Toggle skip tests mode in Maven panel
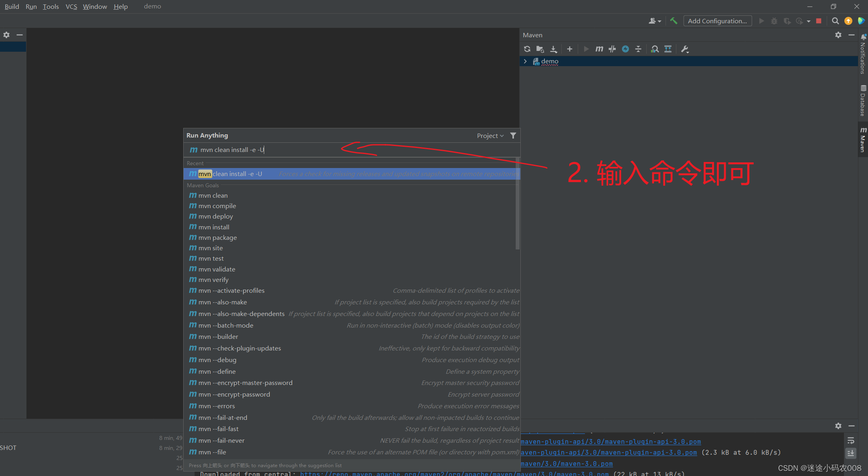Image resolution: width=868 pixels, height=476 pixels. point(613,49)
